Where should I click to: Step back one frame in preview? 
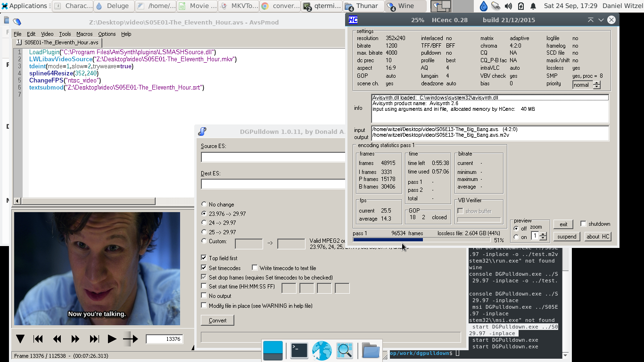click(57, 339)
